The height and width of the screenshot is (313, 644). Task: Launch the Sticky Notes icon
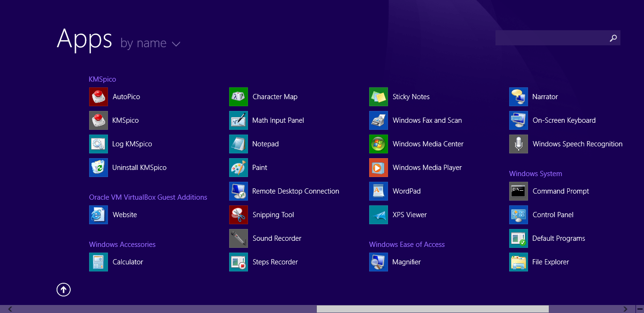379,97
